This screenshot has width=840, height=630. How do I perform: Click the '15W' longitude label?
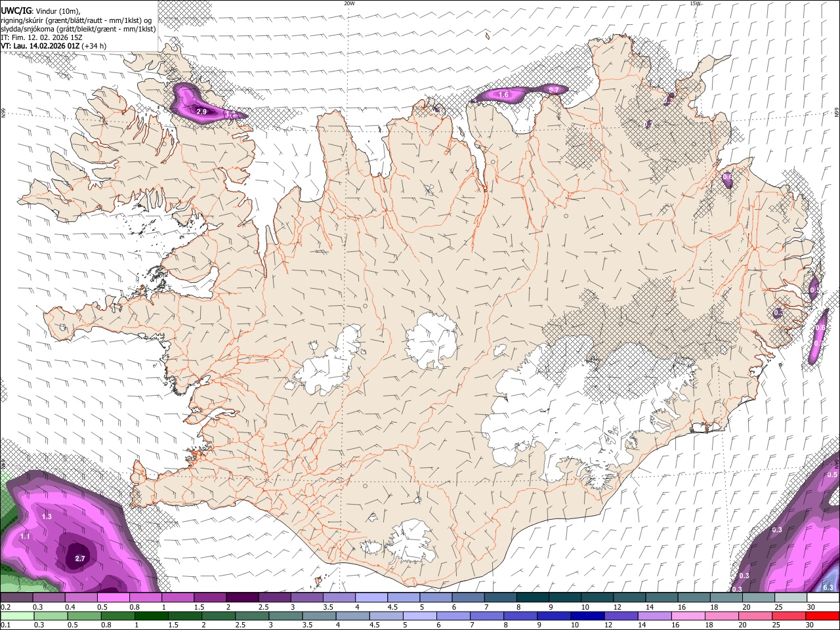(x=695, y=3)
